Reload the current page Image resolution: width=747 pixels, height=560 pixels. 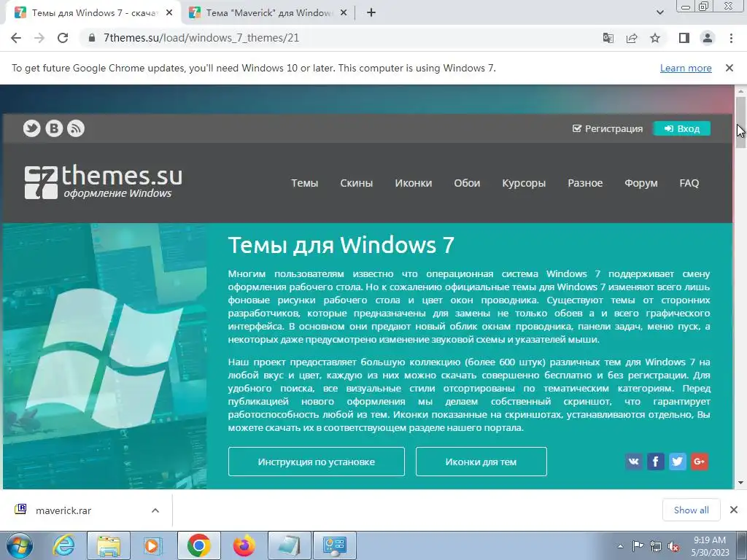(63, 38)
